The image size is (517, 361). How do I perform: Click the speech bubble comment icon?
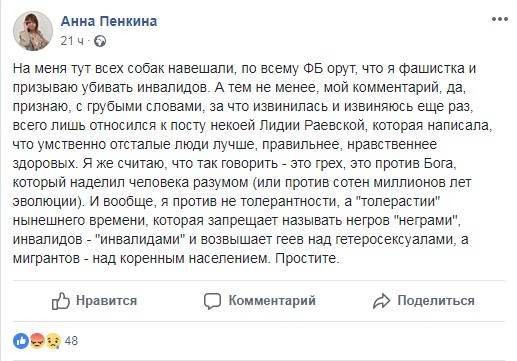tap(212, 301)
